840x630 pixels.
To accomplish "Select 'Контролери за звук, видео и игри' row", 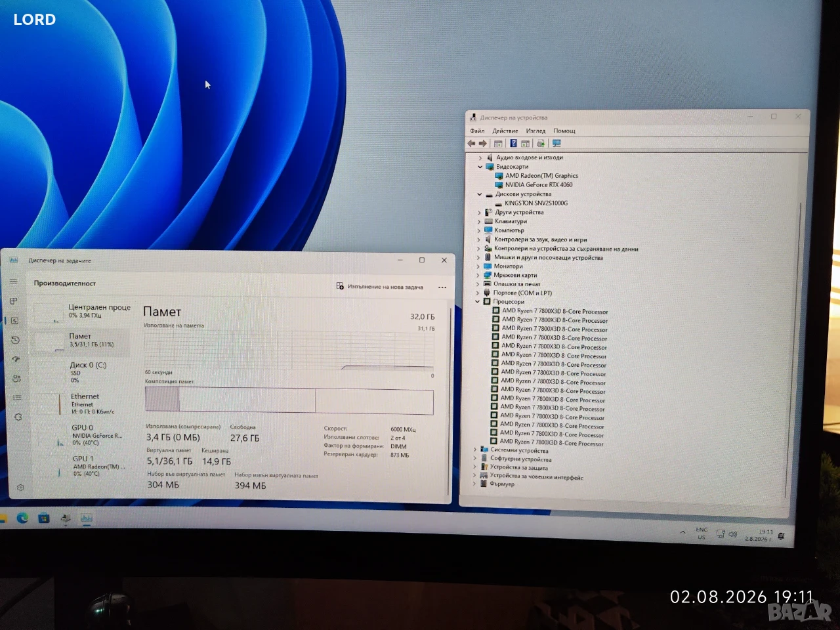I will [x=540, y=240].
